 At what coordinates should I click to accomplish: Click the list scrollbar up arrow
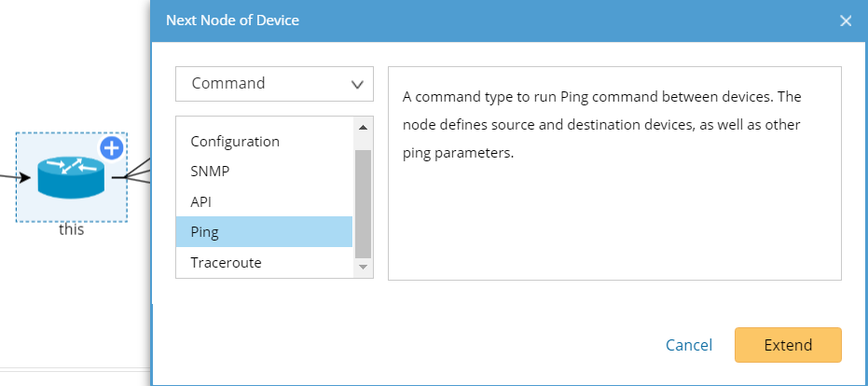(x=363, y=127)
